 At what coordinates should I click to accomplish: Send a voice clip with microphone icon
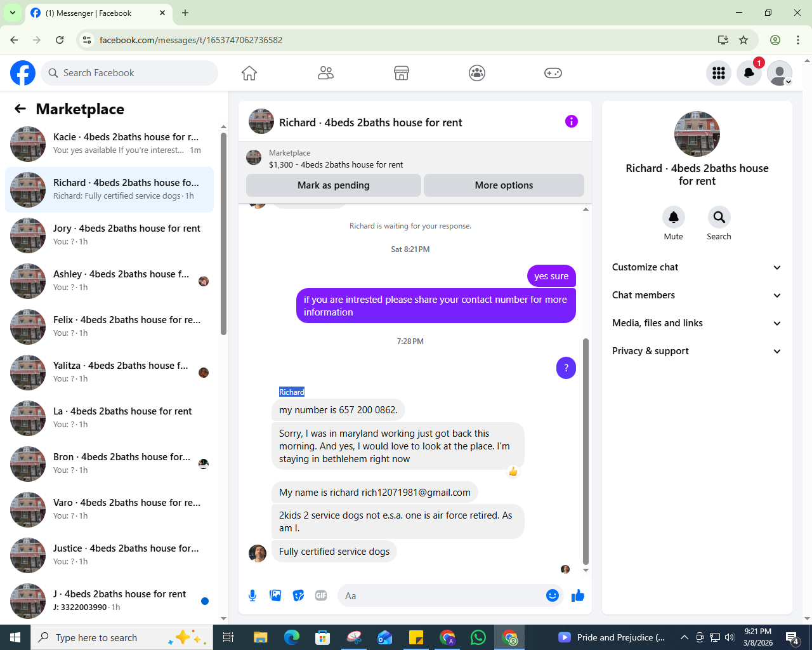click(252, 595)
